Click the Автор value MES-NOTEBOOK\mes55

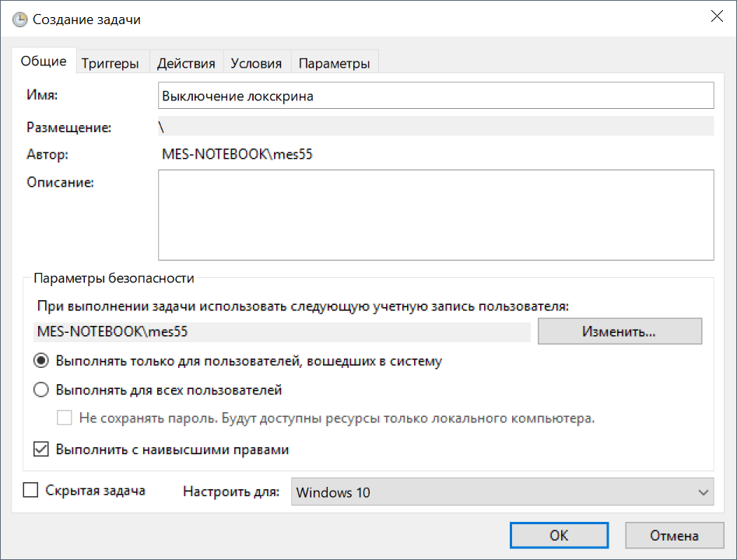(x=237, y=154)
